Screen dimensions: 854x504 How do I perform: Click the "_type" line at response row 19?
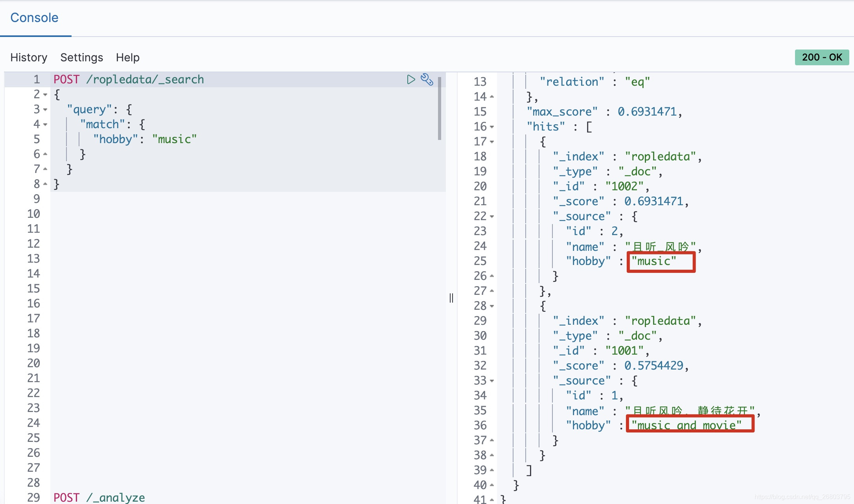pos(607,171)
